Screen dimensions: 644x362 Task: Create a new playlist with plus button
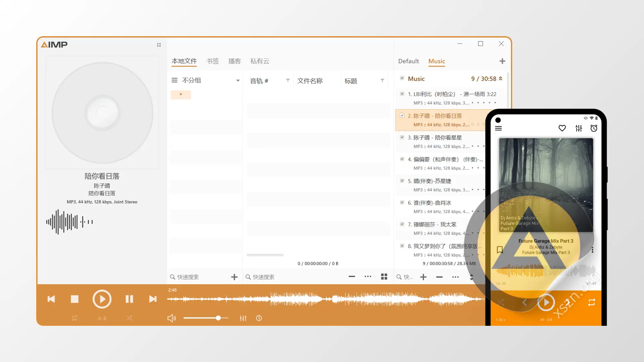tap(502, 61)
